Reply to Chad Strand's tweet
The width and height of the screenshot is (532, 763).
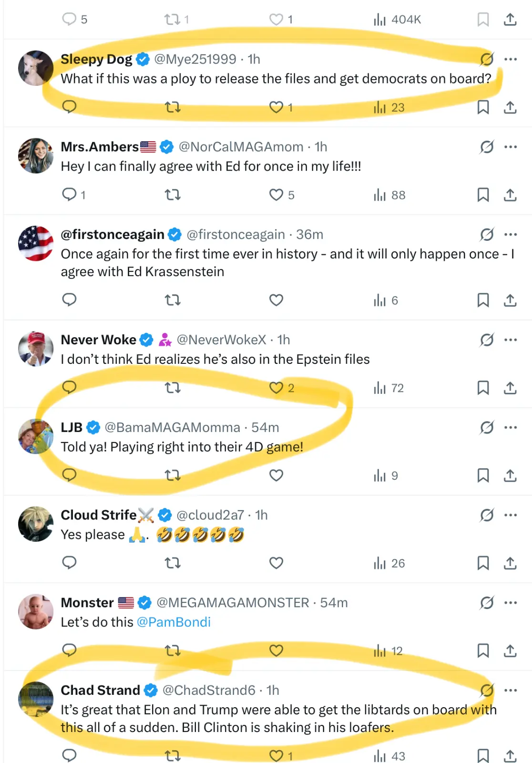click(70, 755)
